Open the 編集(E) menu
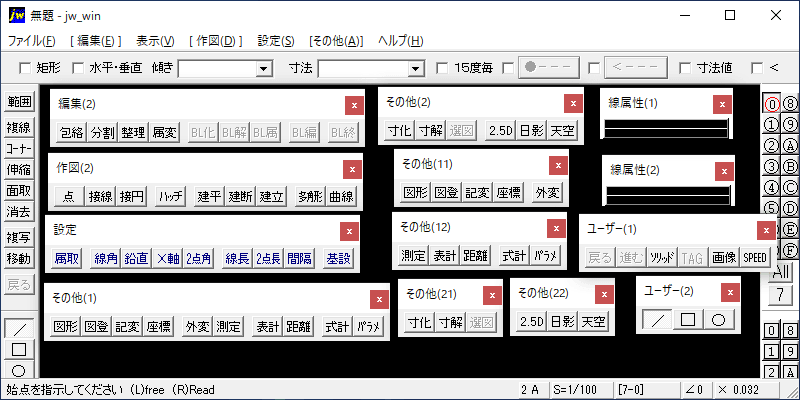 96,41
